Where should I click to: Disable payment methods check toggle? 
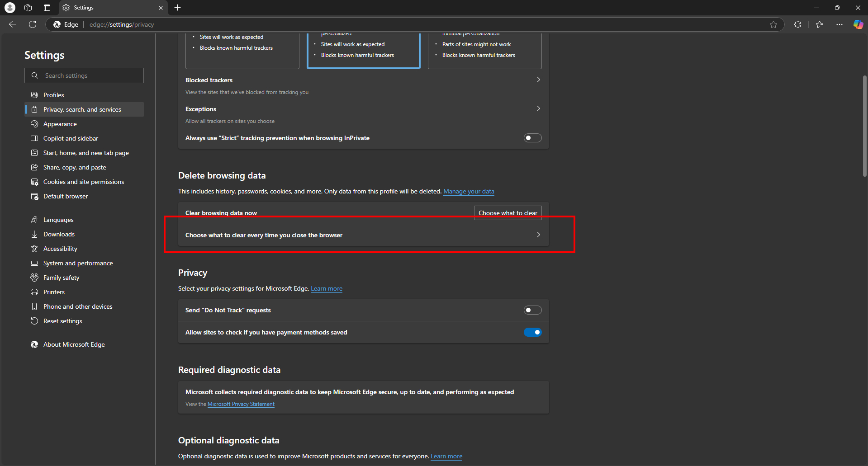click(x=532, y=332)
